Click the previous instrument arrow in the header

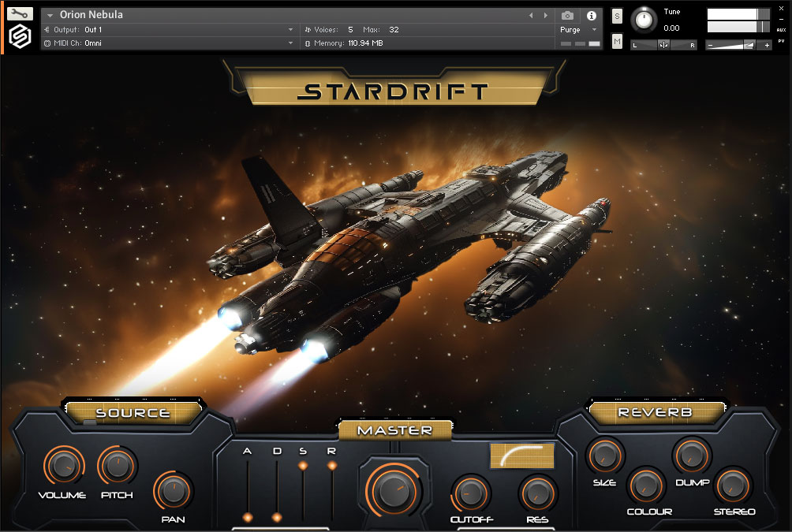click(x=531, y=14)
